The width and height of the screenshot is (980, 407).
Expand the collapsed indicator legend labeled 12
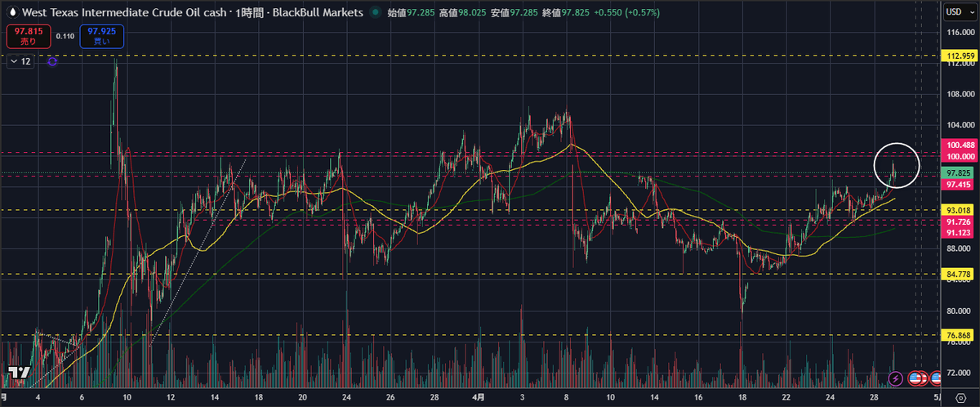21,61
